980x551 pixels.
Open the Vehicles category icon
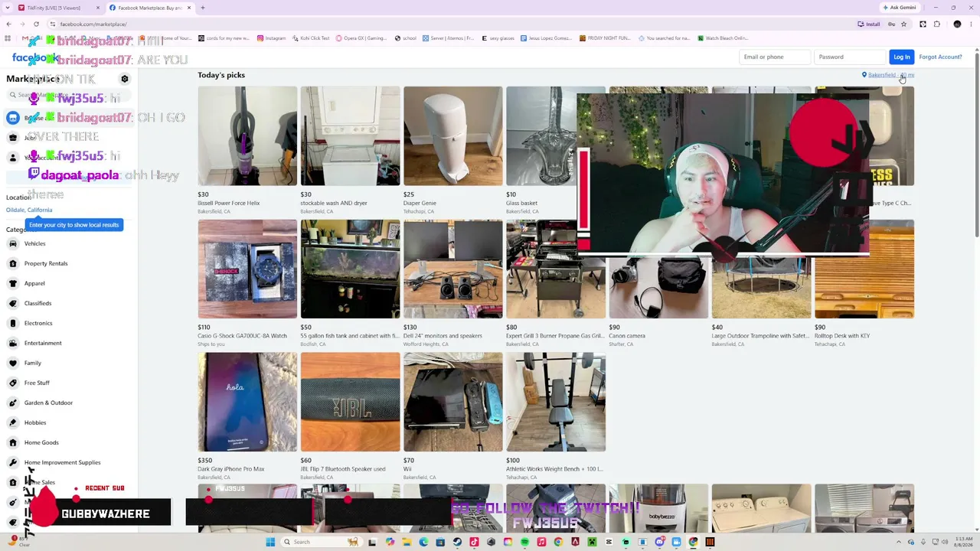13,243
